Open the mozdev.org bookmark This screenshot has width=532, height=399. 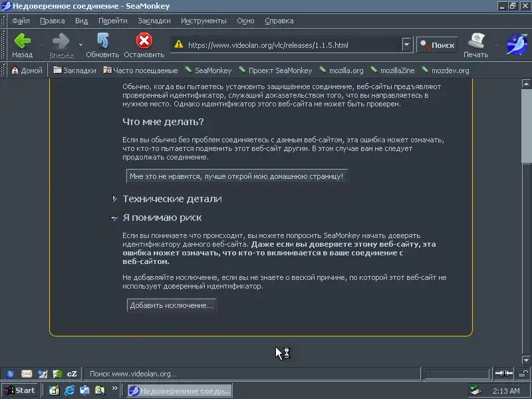pyautogui.click(x=446, y=70)
